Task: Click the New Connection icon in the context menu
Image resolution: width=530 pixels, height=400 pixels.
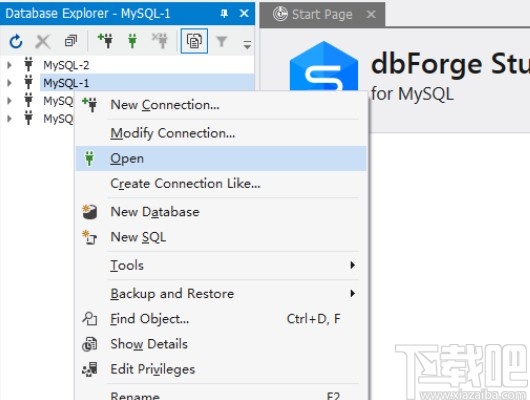Action: (x=90, y=104)
